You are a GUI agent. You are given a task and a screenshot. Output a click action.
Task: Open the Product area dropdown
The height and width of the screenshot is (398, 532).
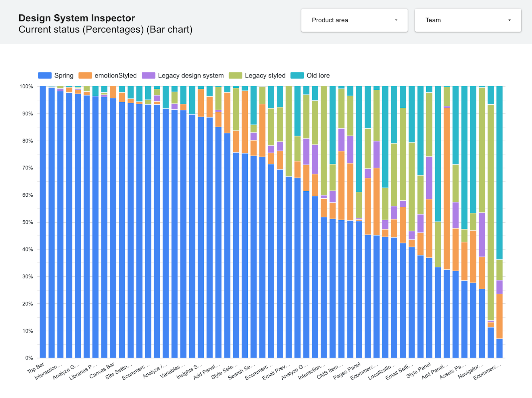click(x=354, y=20)
